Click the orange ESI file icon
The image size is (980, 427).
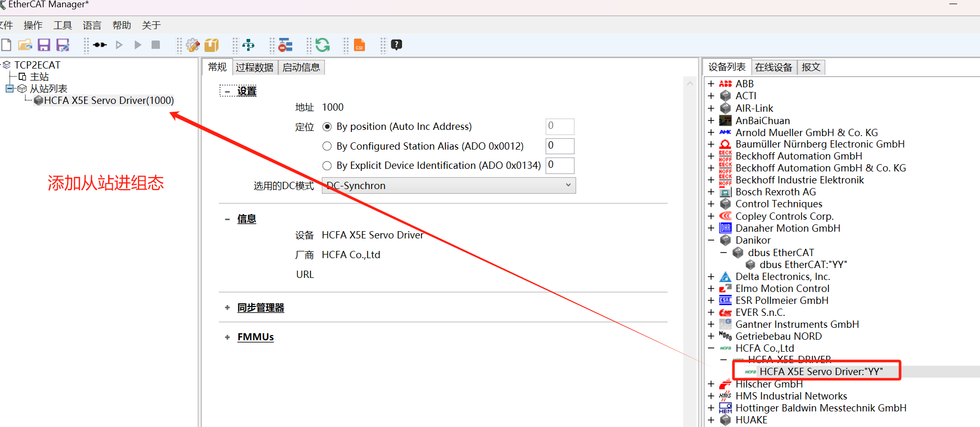pyautogui.click(x=359, y=45)
